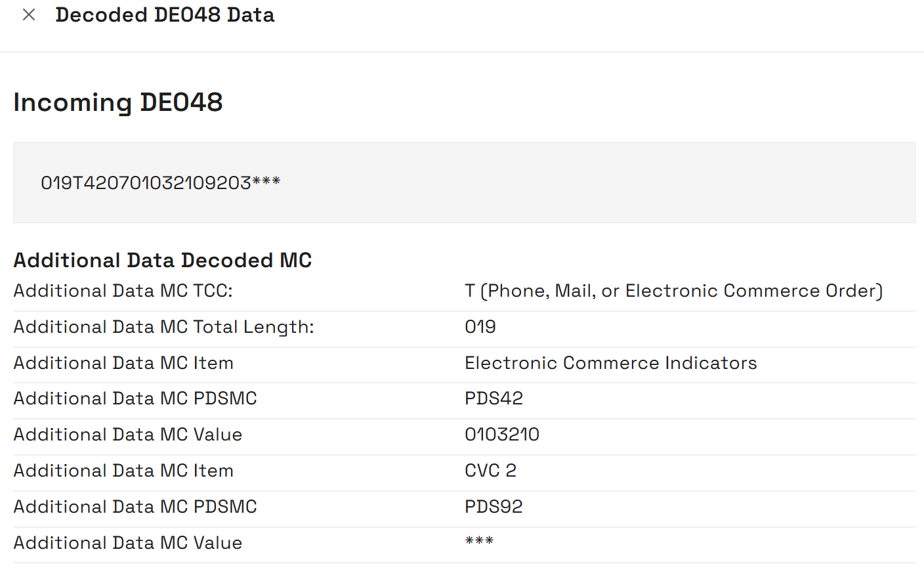
Task: Click the PDSMC label beside PDS42
Action: [x=135, y=398]
